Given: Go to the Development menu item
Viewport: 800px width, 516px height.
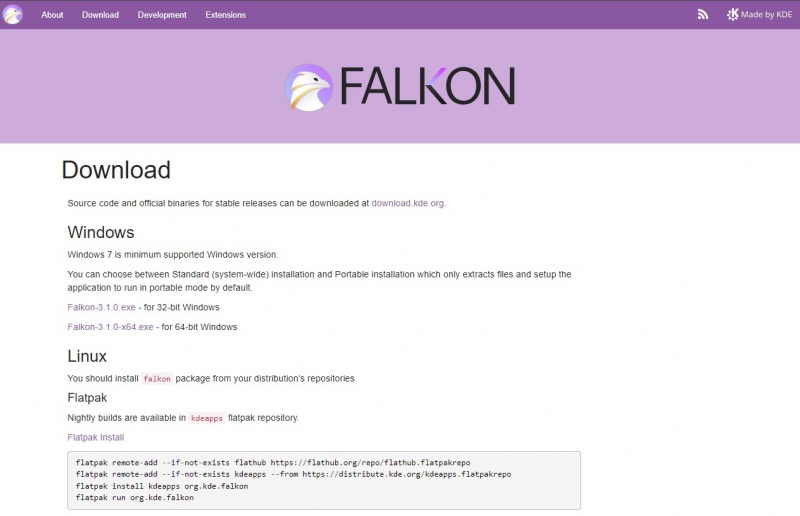Looking at the screenshot, I should pyautogui.click(x=162, y=15).
